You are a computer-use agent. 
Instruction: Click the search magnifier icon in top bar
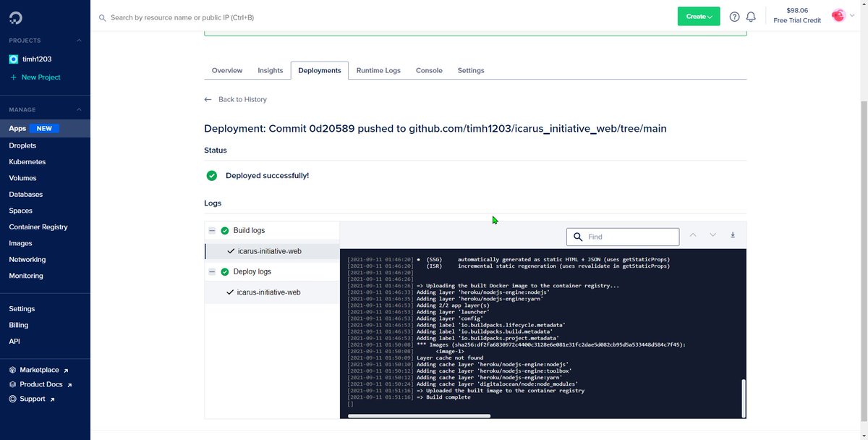102,17
